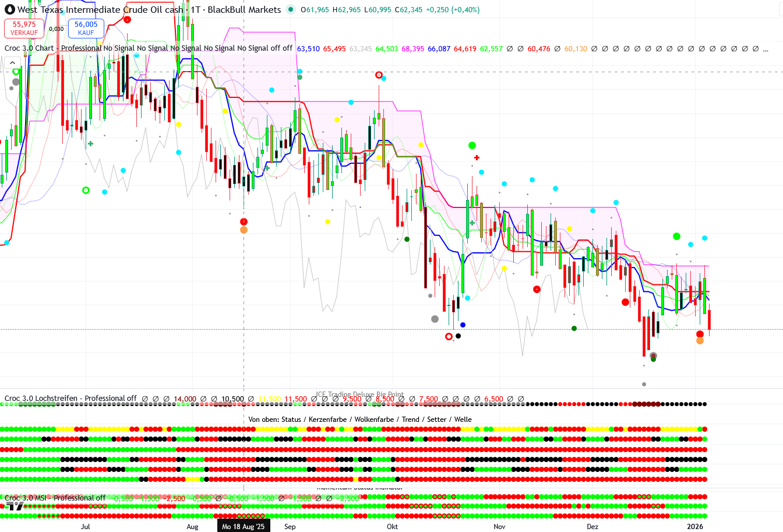Click the WTI crude oil drop symbol icon

(x=9, y=9)
